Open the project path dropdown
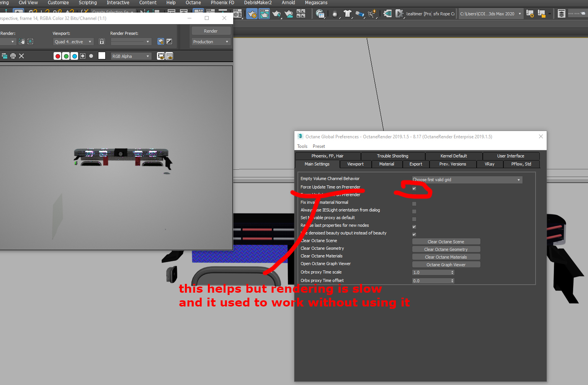588x385 pixels. click(491, 14)
